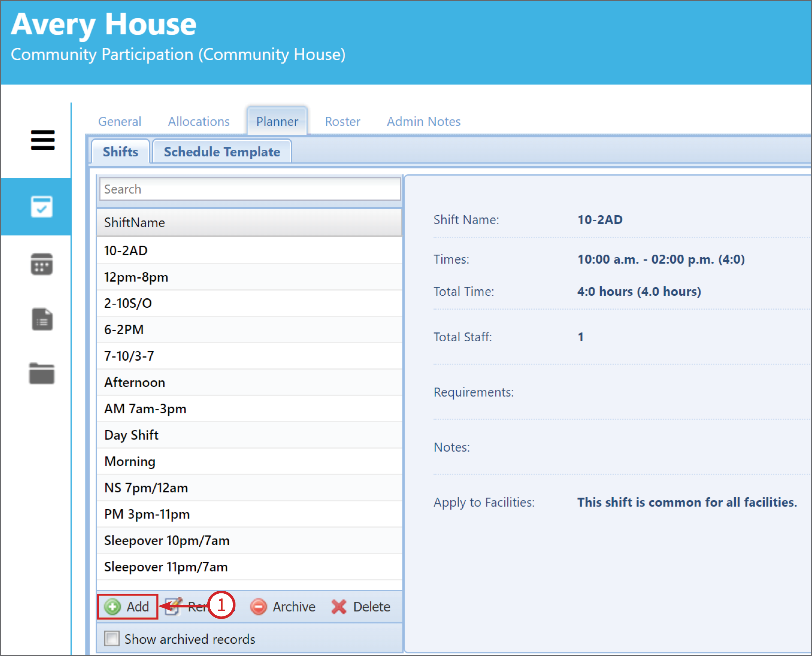Select the 7-10/3-7 shift row
This screenshot has height=656, width=812.
coord(249,356)
